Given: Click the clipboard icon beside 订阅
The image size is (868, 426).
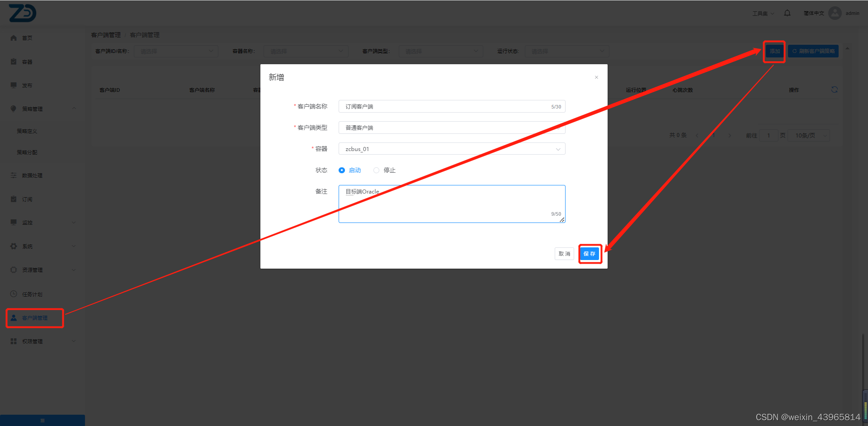Looking at the screenshot, I should [14, 199].
